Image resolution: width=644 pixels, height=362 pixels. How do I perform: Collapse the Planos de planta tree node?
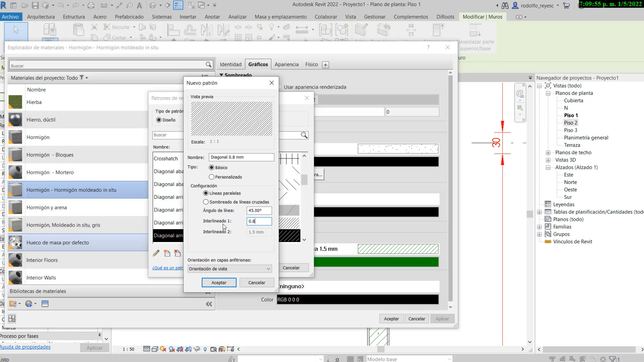548,93
